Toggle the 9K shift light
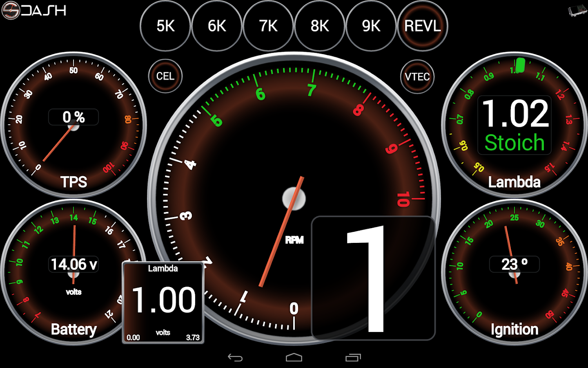This screenshot has width=588, height=368. click(371, 26)
